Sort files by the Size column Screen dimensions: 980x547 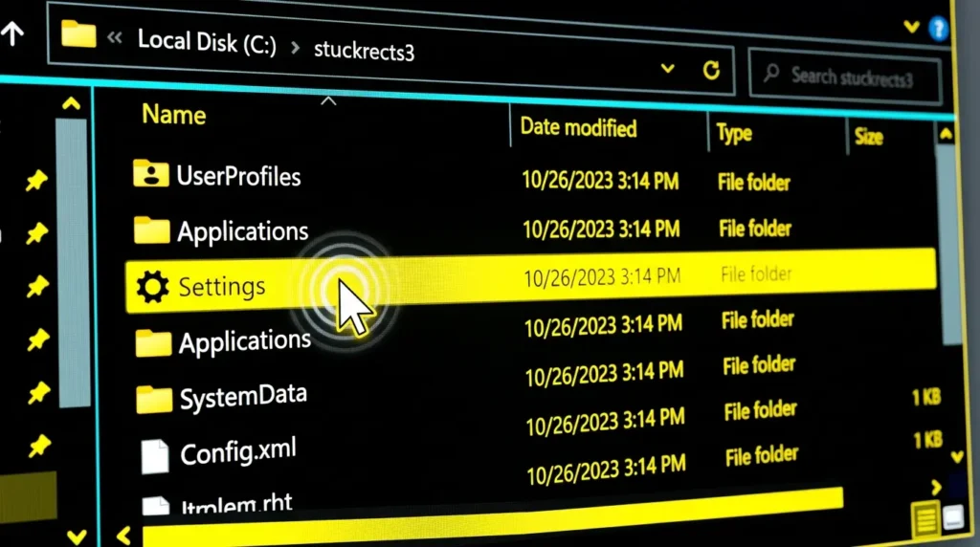869,137
